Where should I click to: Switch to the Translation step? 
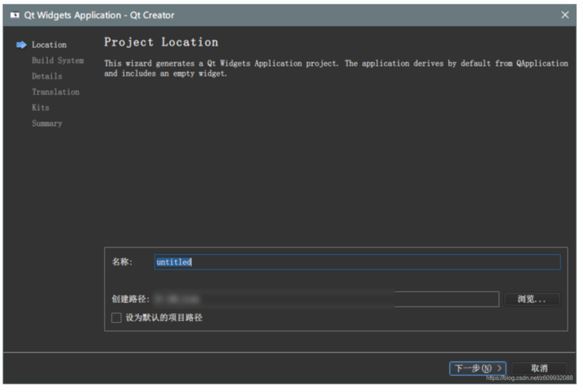pyautogui.click(x=55, y=92)
